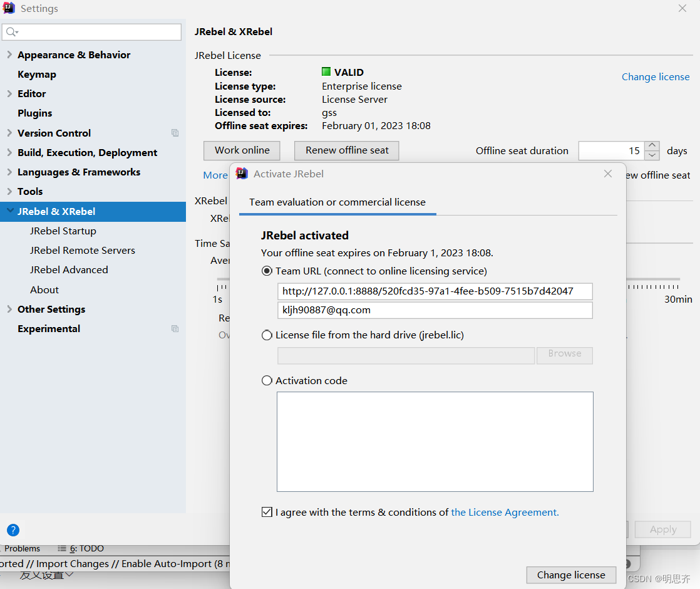
Task: Toggle the License Agreement checkbox
Action: pyautogui.click(x=267, y=512)
